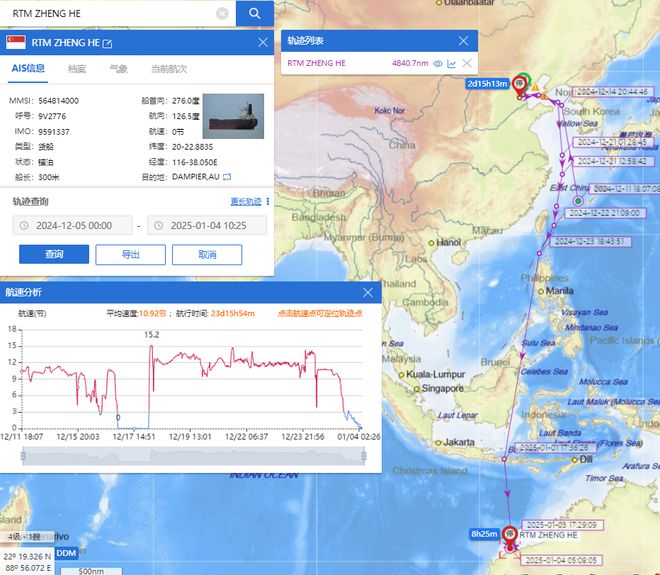Click the red stop marker near 2d15h13m label
This screenshot has width=660, height=575.
(520, 86)
